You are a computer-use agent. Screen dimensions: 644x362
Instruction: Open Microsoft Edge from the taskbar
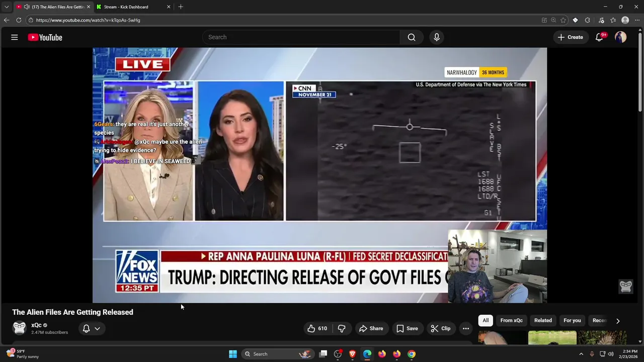tap(367, 354)
